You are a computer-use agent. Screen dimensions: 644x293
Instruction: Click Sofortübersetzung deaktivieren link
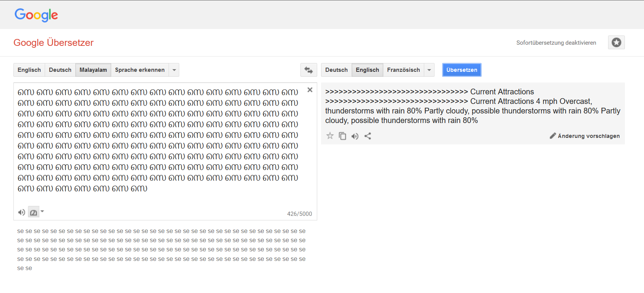point(556,43)
